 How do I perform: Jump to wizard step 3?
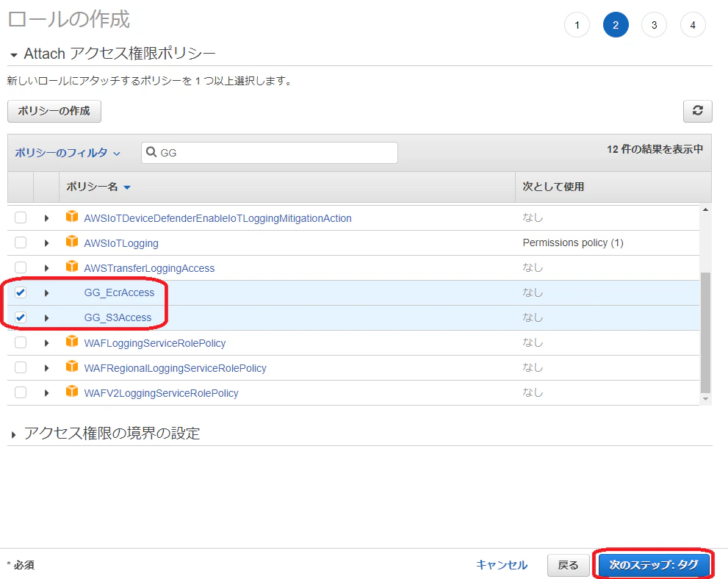coord(655,25)
